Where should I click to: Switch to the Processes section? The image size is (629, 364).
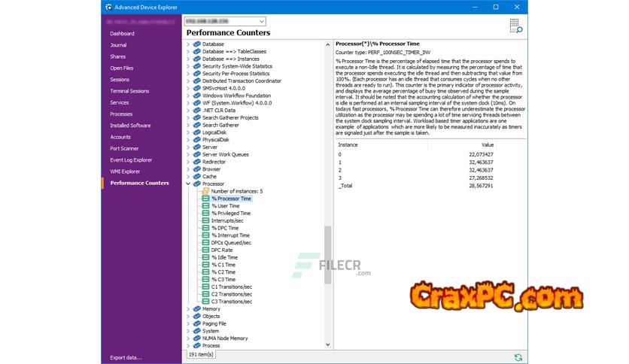pos(121,114)
